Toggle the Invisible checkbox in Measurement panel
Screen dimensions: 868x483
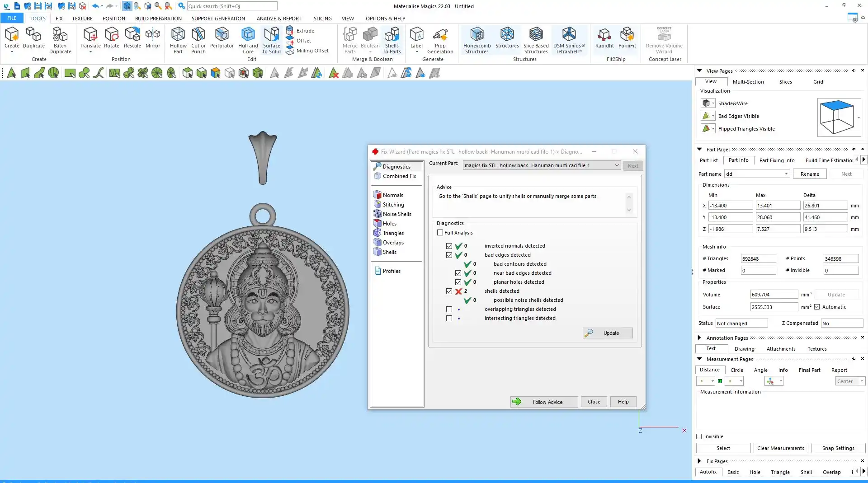[699, 436]
